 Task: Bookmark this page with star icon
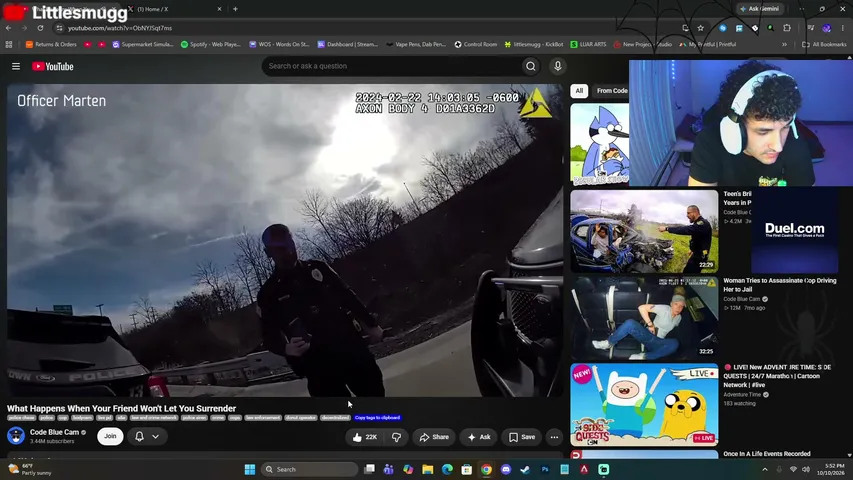[x=701, y=28]
